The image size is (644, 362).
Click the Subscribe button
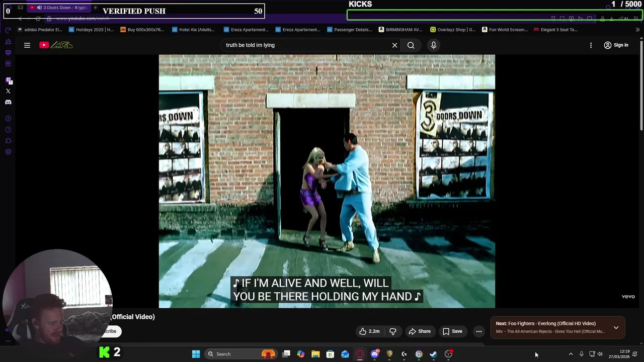click(110, 331)
